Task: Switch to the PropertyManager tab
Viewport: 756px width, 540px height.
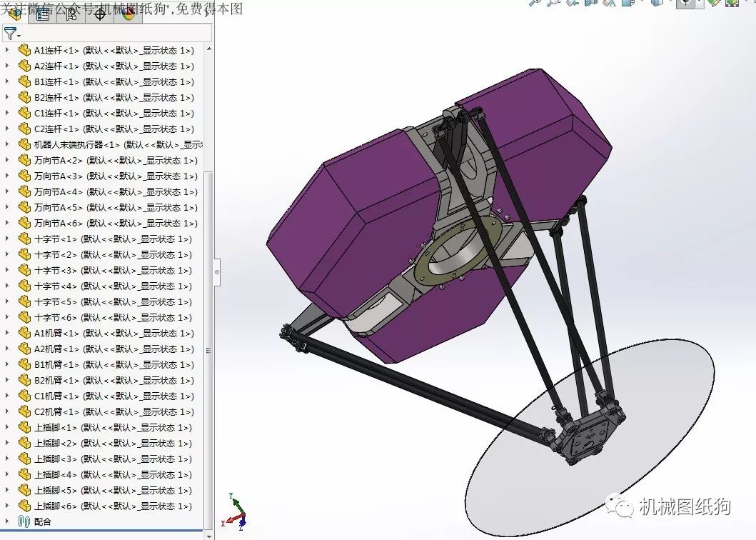Action: click(43, 14)
